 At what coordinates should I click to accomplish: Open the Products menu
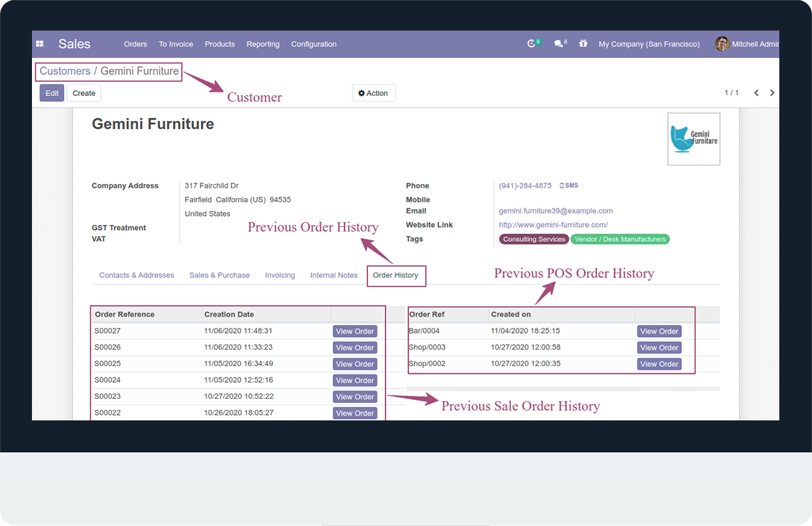tap(220, 44)
